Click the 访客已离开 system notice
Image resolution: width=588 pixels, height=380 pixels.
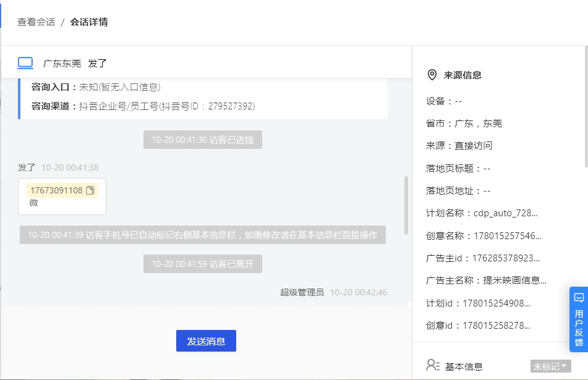203,264
